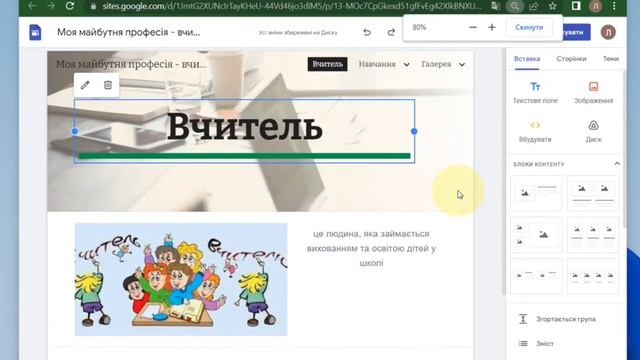Image resolution: width=640 pixels, height=360 pixels.
Task: Go forward in browser history
Action: pos(51,6)
